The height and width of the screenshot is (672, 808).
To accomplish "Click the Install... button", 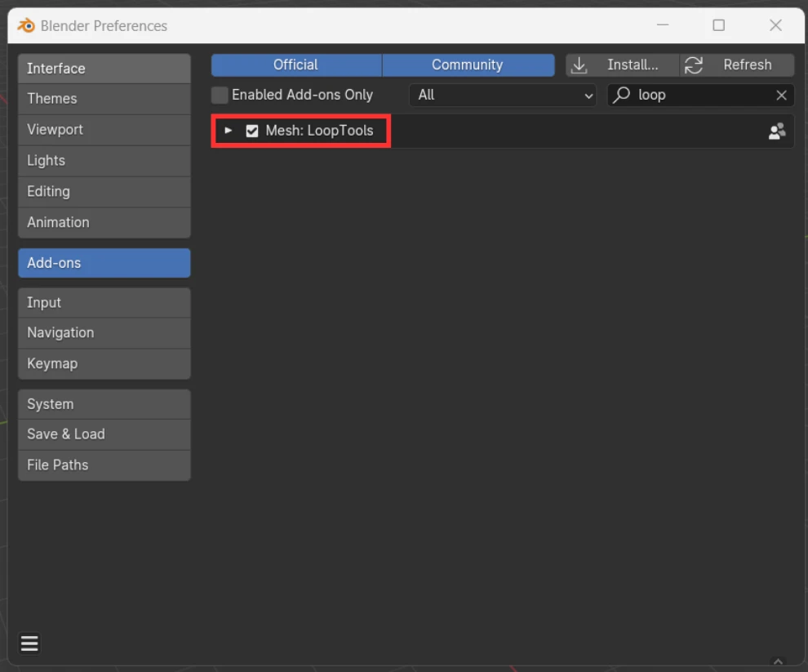I will (622, 65).
